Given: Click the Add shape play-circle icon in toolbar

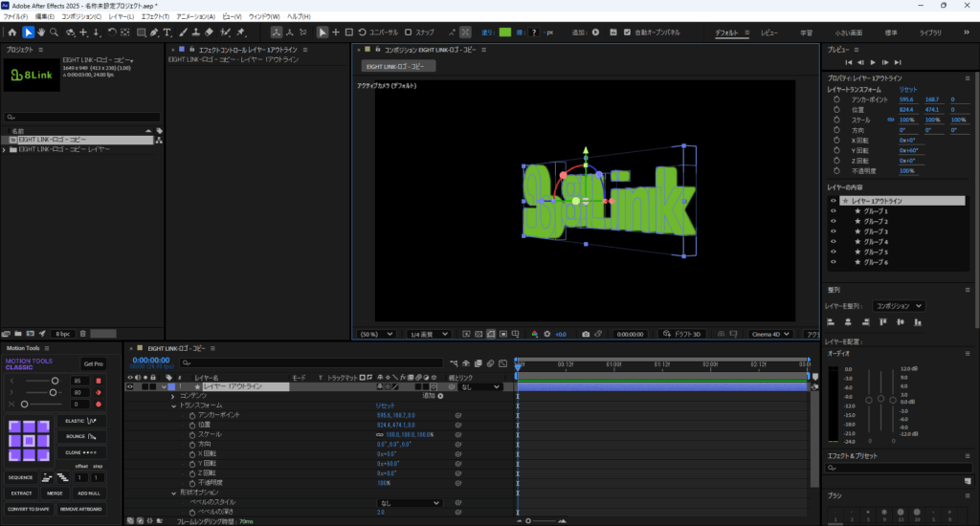Looking at the screenshot, I should coord(595,33).
